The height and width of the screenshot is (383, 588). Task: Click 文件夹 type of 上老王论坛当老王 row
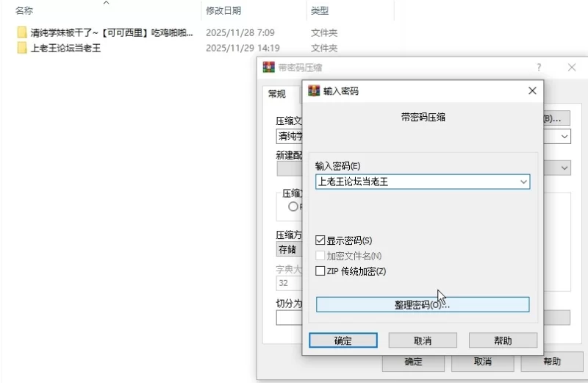[324, 48]
